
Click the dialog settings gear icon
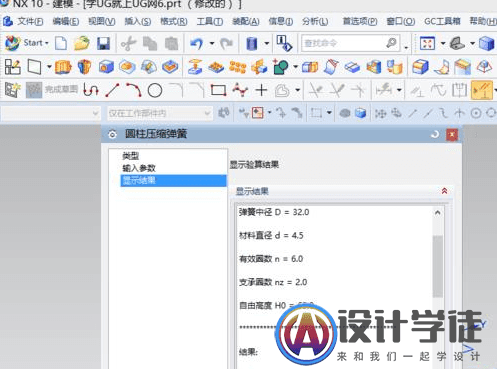113,134
